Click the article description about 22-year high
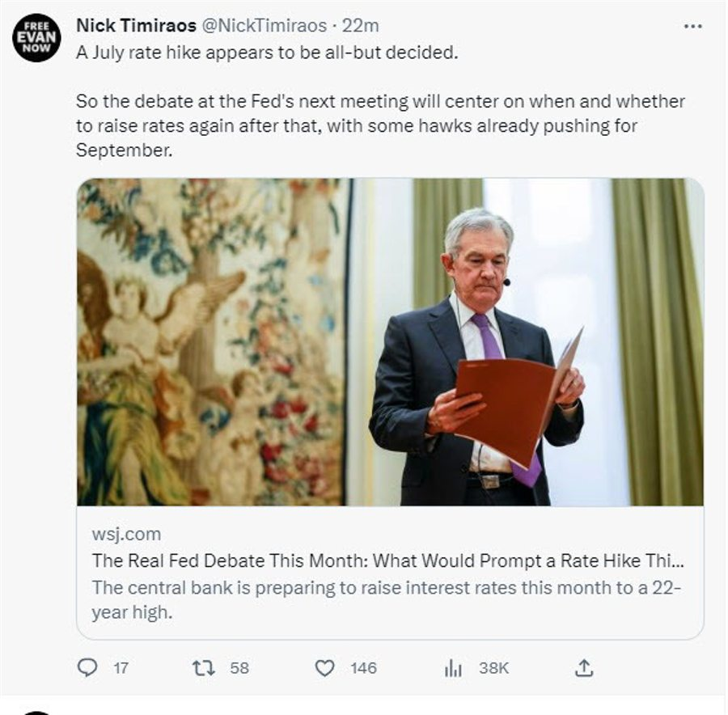The height and width of the screenshot is (715, 728). coord(387,599)
